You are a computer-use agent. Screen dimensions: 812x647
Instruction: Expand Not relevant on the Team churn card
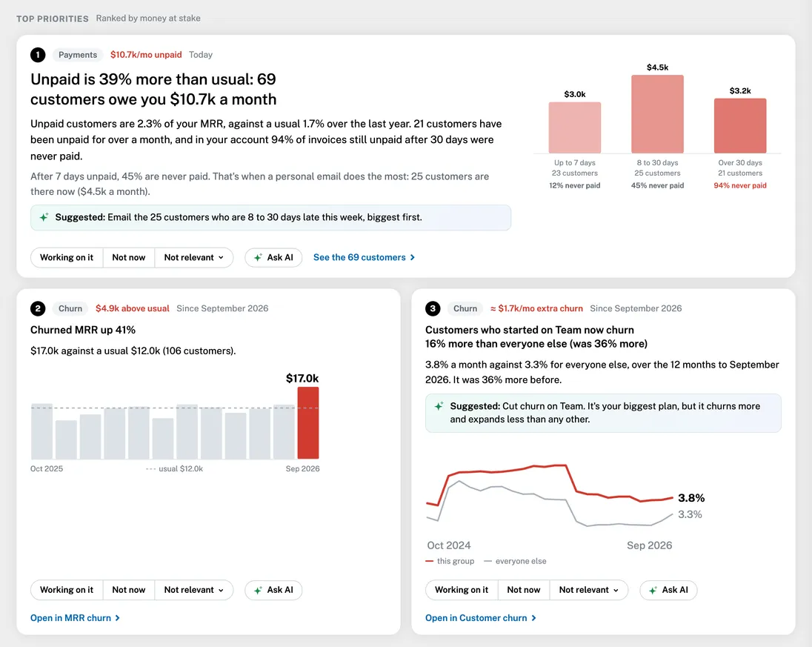589,590
